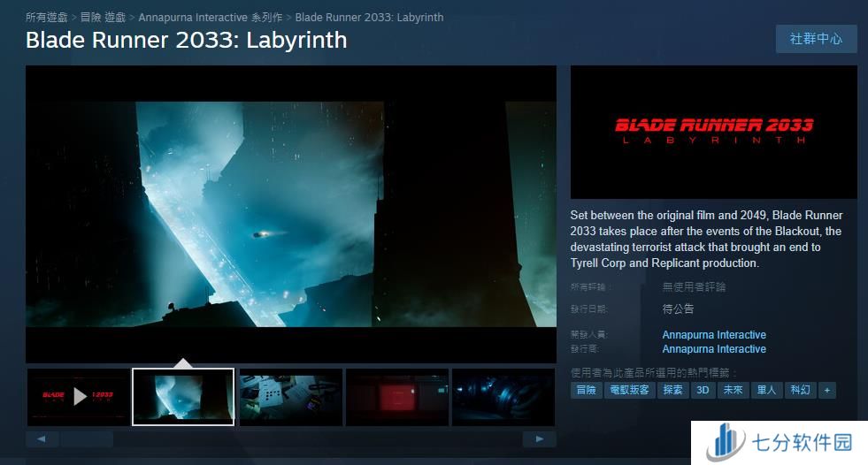Select the blue camera lens screenshot thumbnail

click(503, 397)
